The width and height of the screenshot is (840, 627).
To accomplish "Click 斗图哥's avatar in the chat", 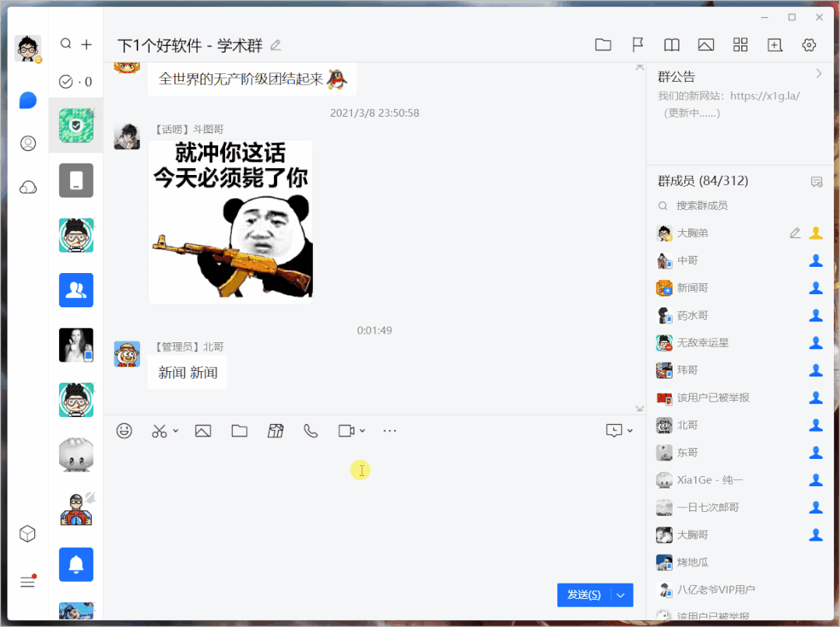I will 127,137.
